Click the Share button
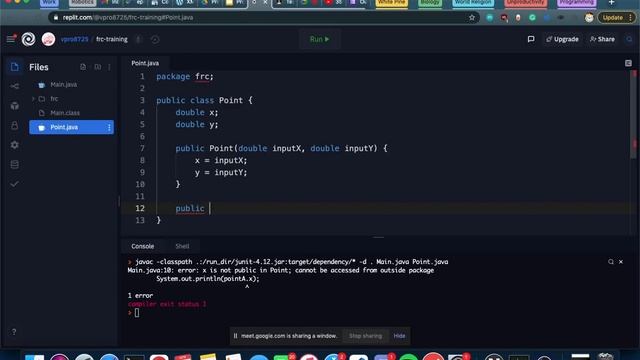This screenshot has width=640, height=360. pyautogui.click(x=602, y=39)
